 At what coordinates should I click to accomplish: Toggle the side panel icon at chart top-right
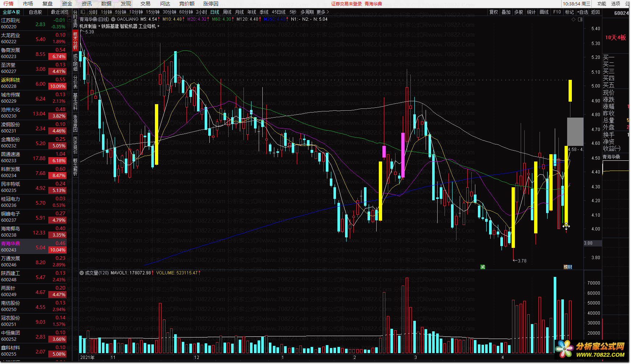(580, 20)
